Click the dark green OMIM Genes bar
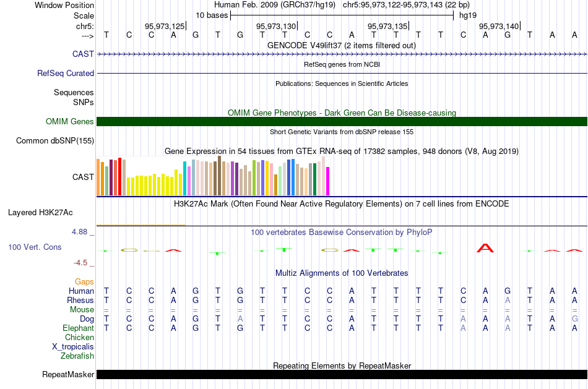The width and height of the screenshot is (588, 389). (x=342, y=121)
